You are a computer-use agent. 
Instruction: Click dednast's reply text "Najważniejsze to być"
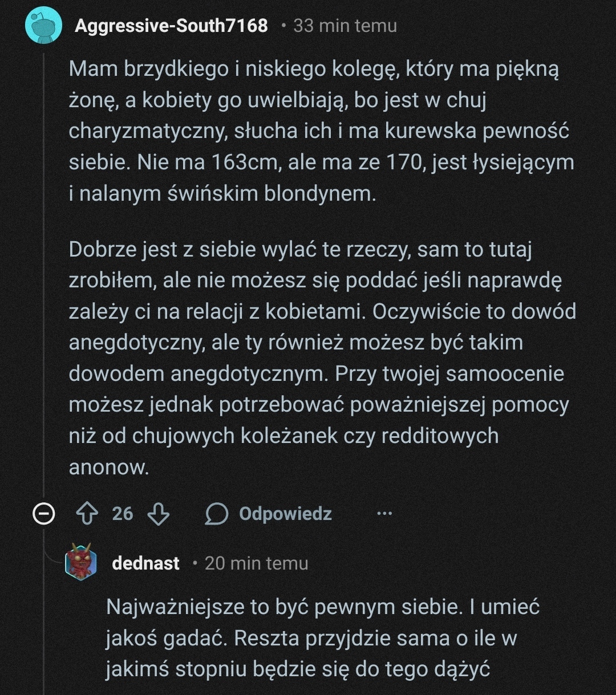[322, 638]
